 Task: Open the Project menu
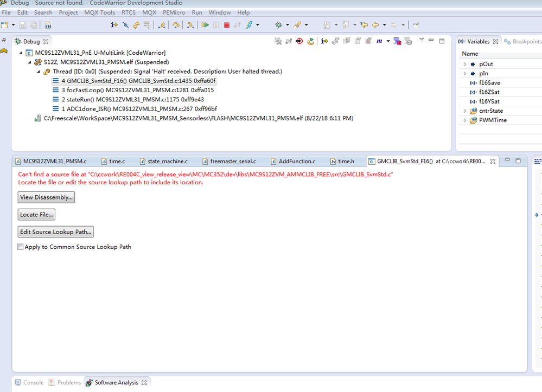pyautogui.click(x=68, y=12)
